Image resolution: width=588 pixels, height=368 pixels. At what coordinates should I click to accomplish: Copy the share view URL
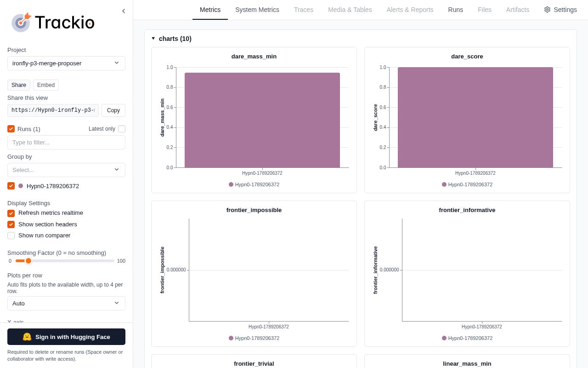(x=113, y=110)
